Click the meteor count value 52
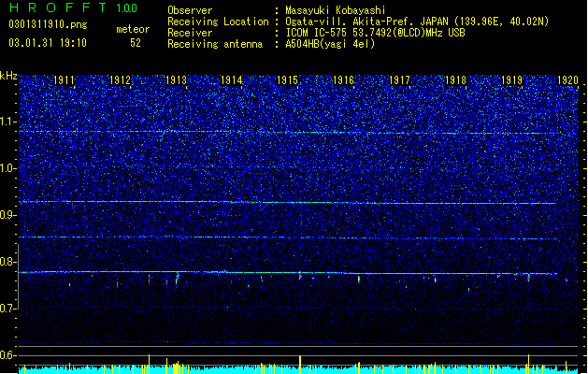 (x=136, y=43)
